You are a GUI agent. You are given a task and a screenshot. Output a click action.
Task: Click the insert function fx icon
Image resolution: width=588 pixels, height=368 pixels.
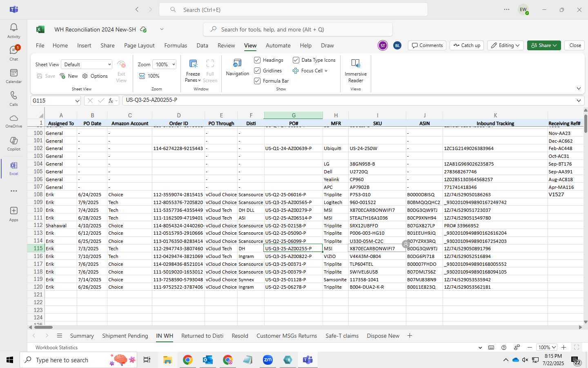coord(111,101)
